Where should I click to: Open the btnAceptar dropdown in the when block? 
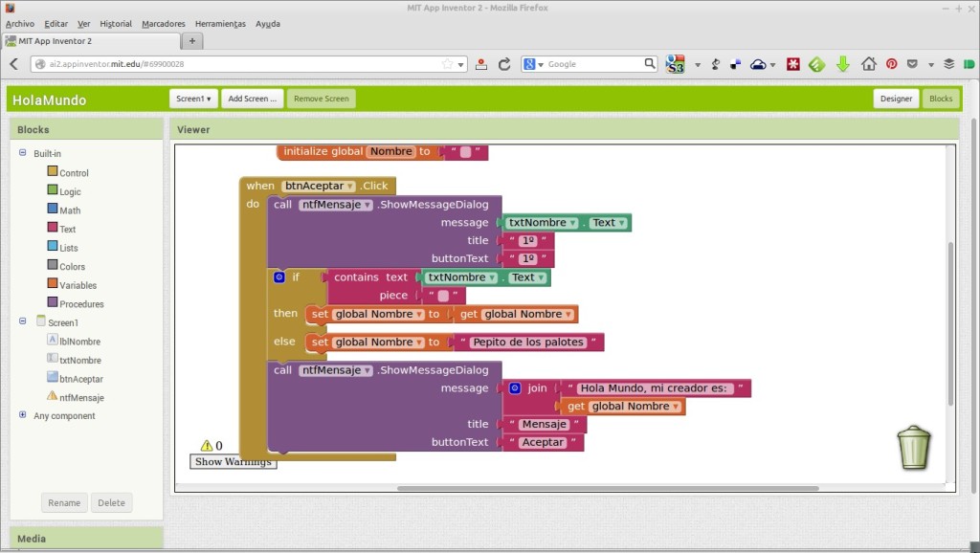(350, 187)
